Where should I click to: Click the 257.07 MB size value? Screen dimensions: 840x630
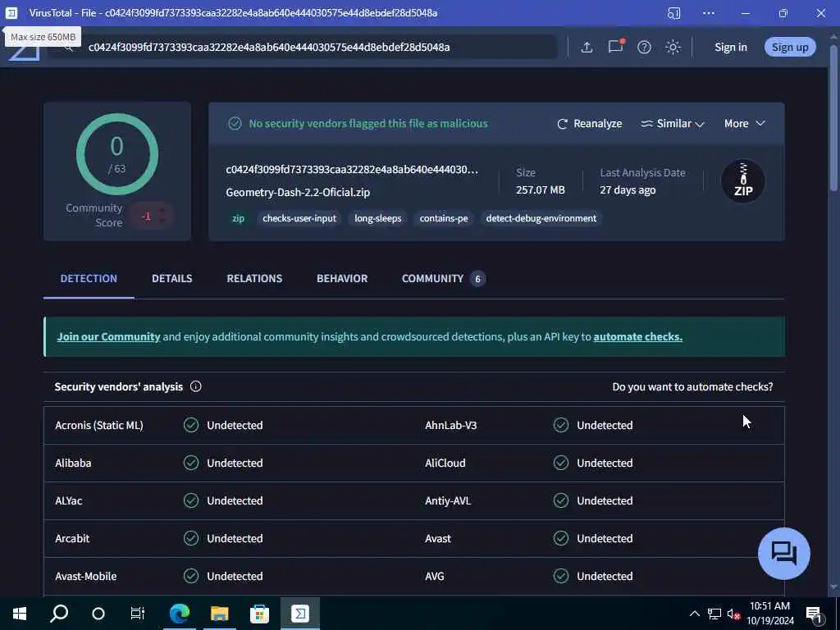click(540, 190)
